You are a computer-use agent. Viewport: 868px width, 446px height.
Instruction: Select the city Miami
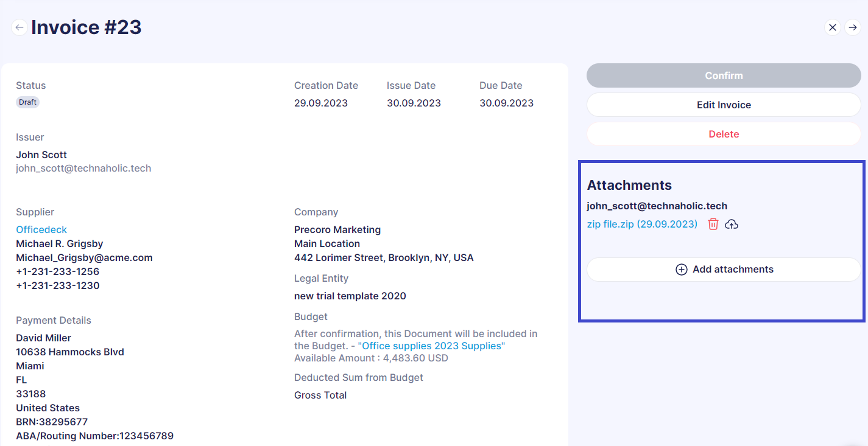[30, 366]
